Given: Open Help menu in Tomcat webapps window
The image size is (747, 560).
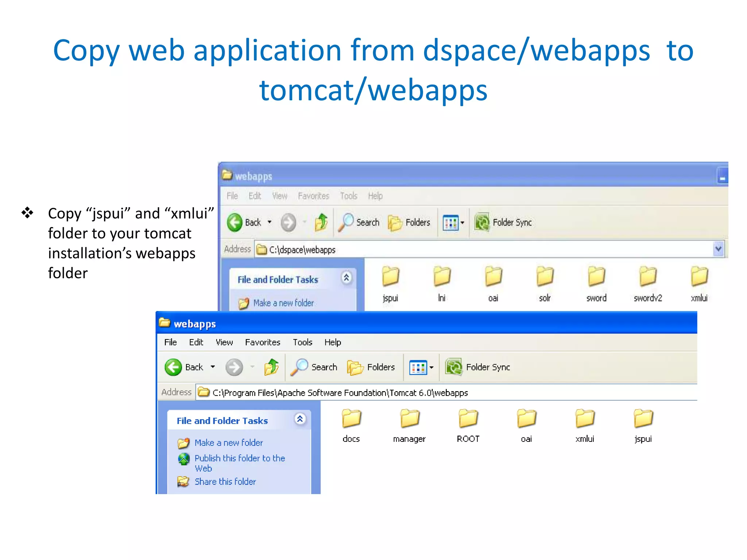Looking at the screenshot, I should click(333, 342).
